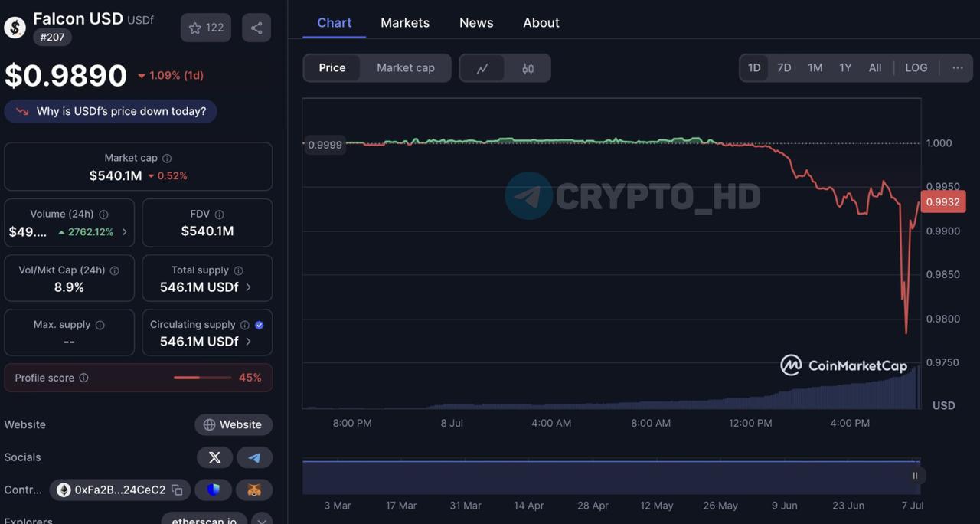
Task: Open the X (Twitter) social link
Action: (214, 457)
